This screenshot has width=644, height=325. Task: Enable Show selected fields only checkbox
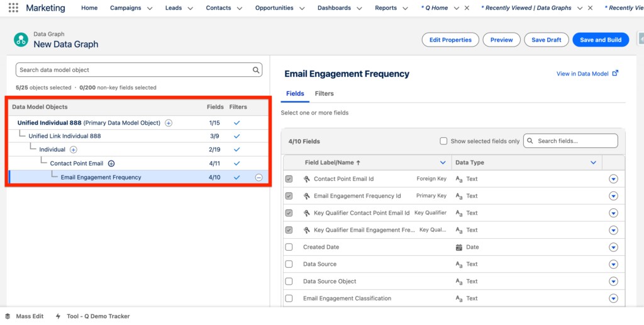click(x=444, y=141)
